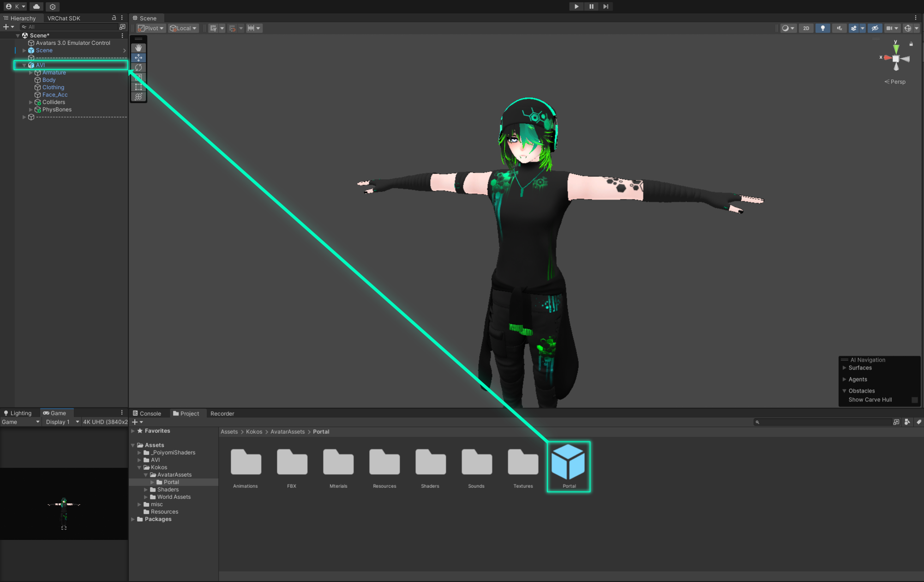Select the Scale tool
Screen dimensions: 924x582
click(x=138, y=77)
